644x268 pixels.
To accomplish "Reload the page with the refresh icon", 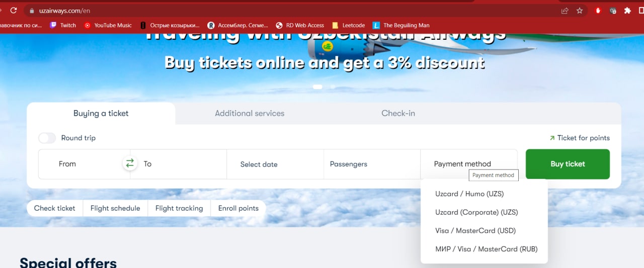I will (x=14, y=11).
